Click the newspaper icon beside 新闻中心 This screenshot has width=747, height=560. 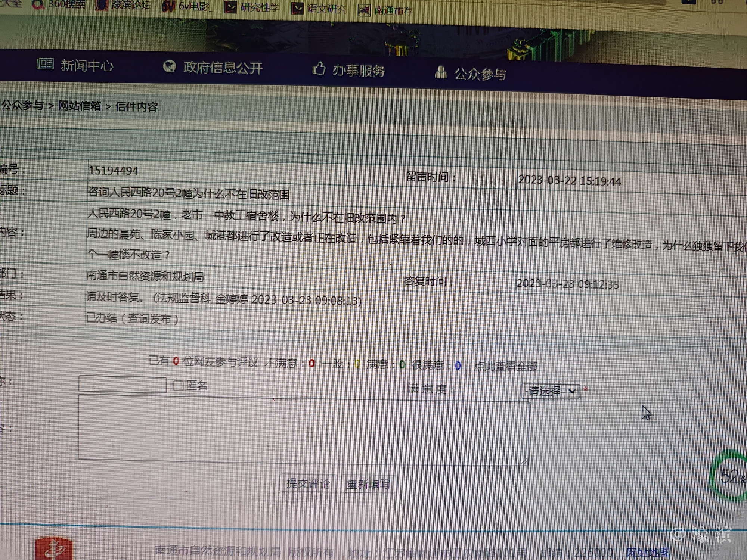45,64
